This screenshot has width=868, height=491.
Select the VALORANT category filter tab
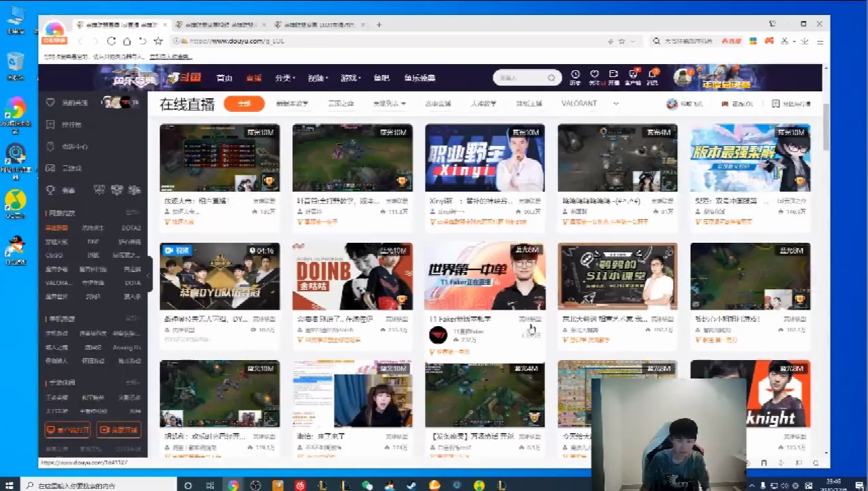pos(578,104)
